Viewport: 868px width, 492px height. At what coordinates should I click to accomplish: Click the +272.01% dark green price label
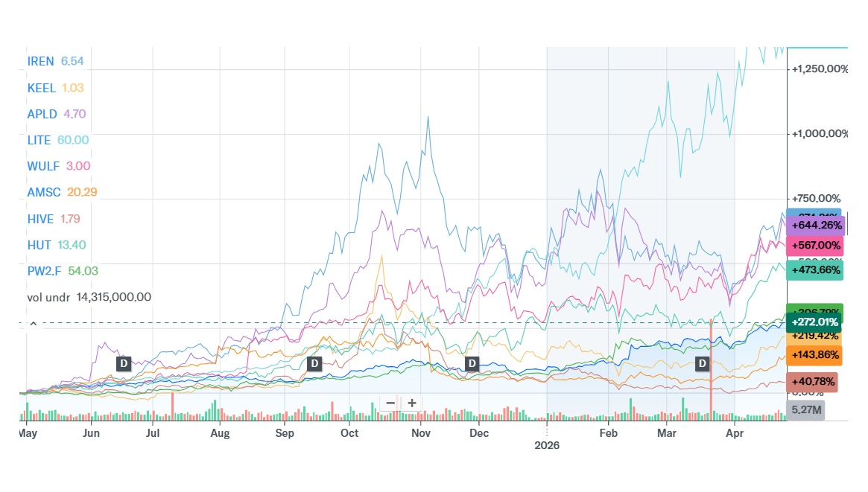[814, 322]
